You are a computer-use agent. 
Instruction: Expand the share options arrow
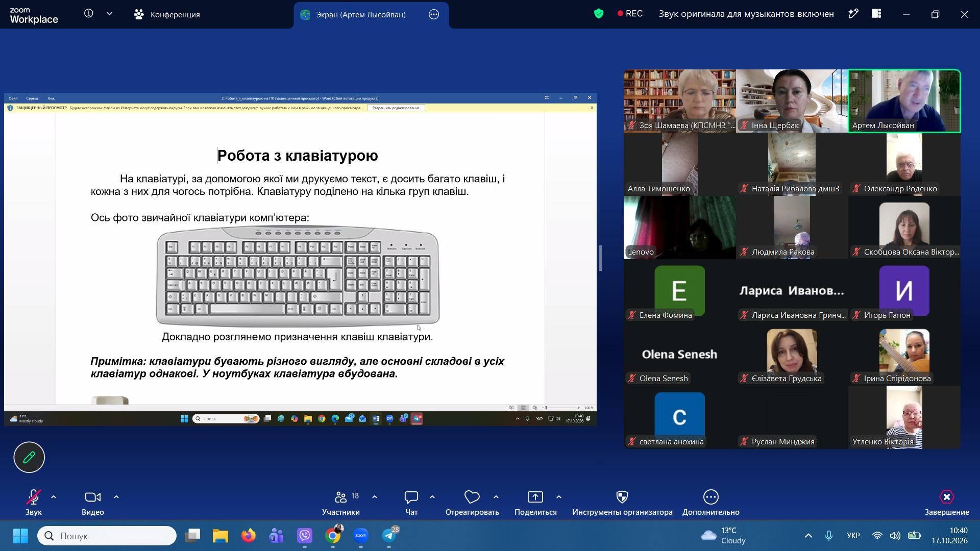point(559,497)
